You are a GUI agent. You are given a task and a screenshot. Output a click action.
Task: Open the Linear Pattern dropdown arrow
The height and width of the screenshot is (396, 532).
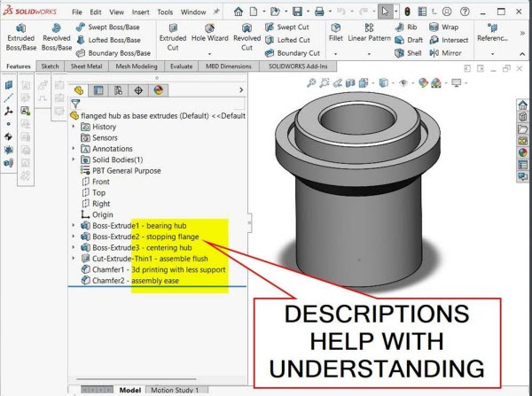[369, 54]
